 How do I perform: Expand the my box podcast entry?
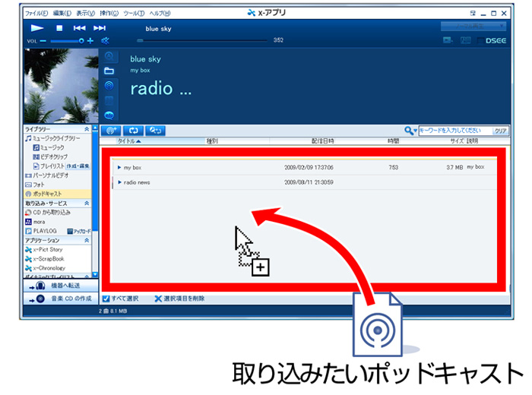click(119, 167)
